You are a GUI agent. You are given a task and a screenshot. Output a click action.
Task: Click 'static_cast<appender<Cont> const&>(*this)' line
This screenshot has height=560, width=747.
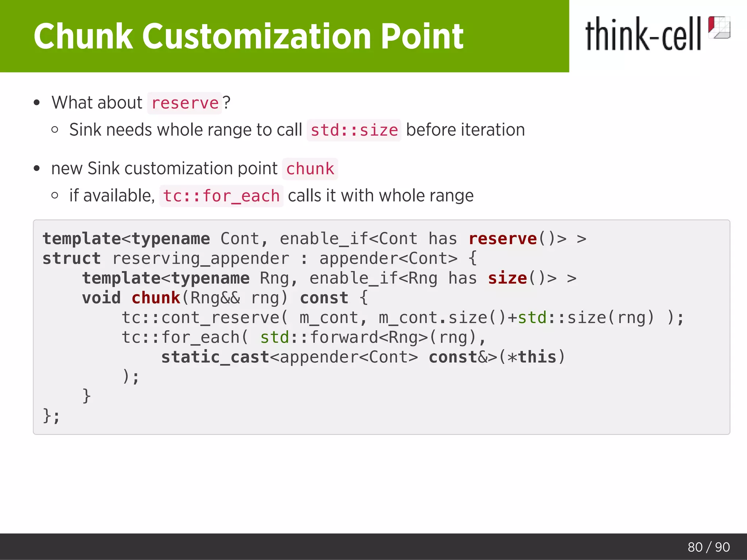pyautogui.click(x=363, y=357)
